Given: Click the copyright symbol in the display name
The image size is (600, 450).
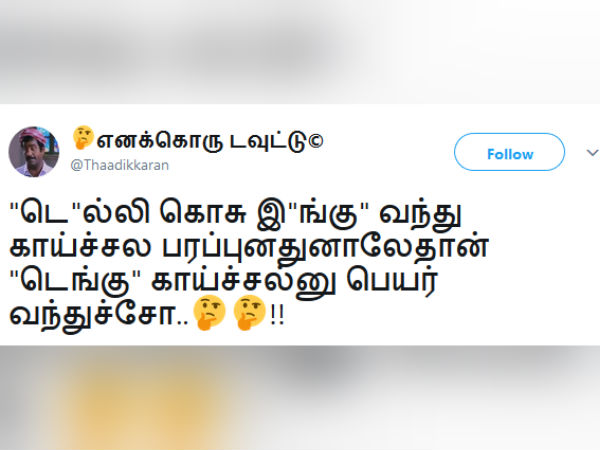Looking at the screenshot, I should [316, 140].
